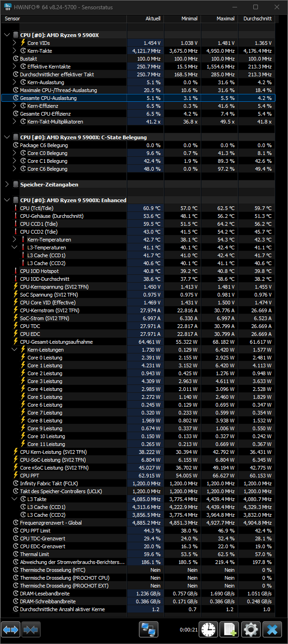Click the icon of Gesamte CPU-Effizienz
The height and width of the screenshot is (644, 288).
coord(16,114)
